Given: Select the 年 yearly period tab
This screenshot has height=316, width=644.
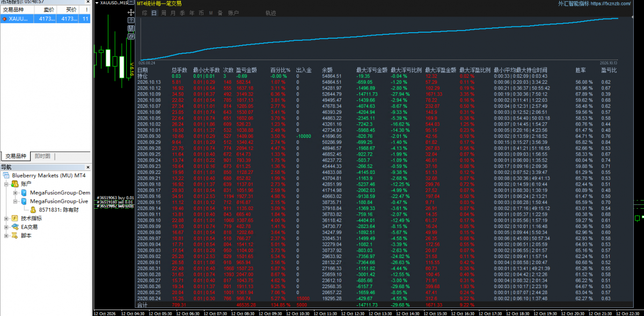Looking at the screenshot, I should point(192,12).
